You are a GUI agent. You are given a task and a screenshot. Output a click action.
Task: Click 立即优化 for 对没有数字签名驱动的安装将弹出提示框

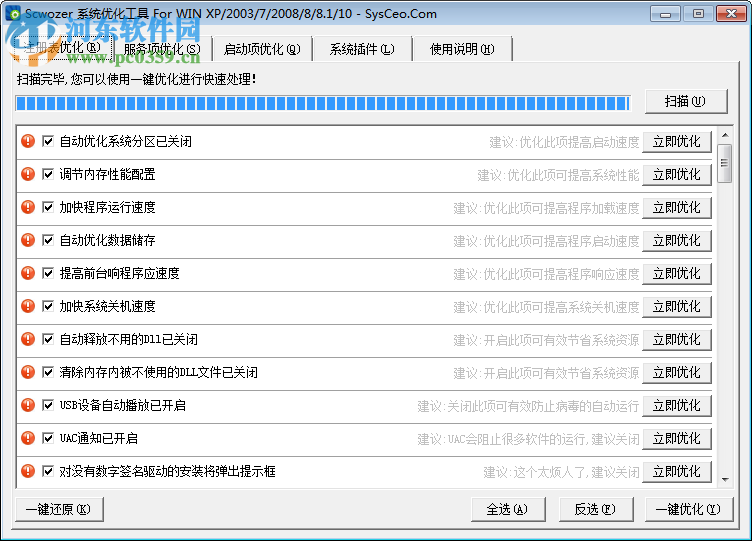point(676,471)
